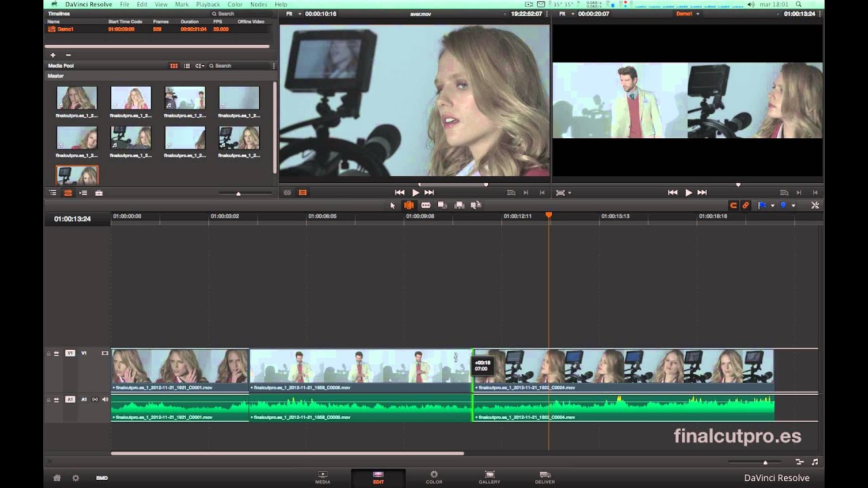Screen dimensions: 868x488
Task: Open media pool options three-dot menu
Action: (x=274, y=66)
